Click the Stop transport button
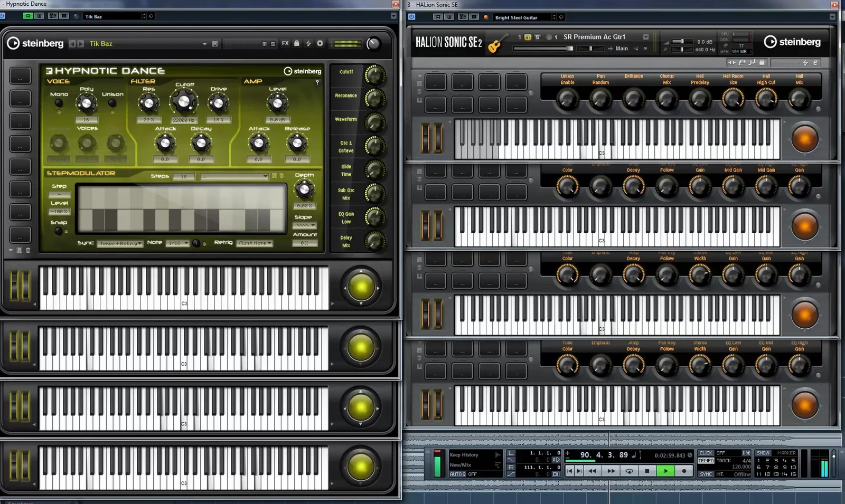The height and width of the screenshot is (504, 845). coord(647,471)
